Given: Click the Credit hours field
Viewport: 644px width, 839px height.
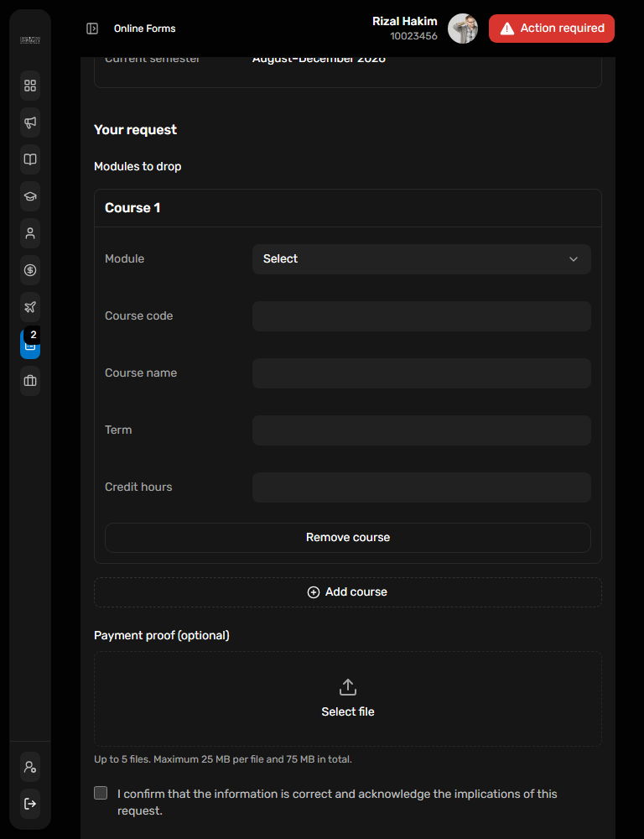Looking at the screenshot, I should 422,487.
